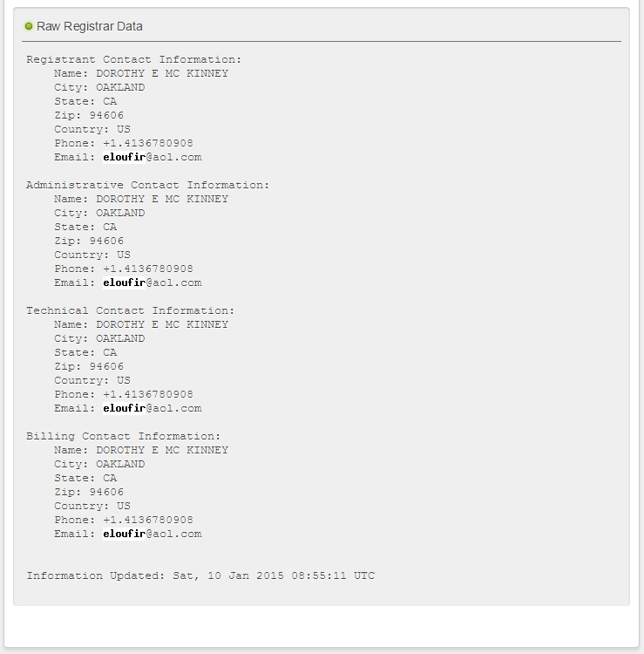
Task: Click the email address in the Billing section
Action: 152,534
